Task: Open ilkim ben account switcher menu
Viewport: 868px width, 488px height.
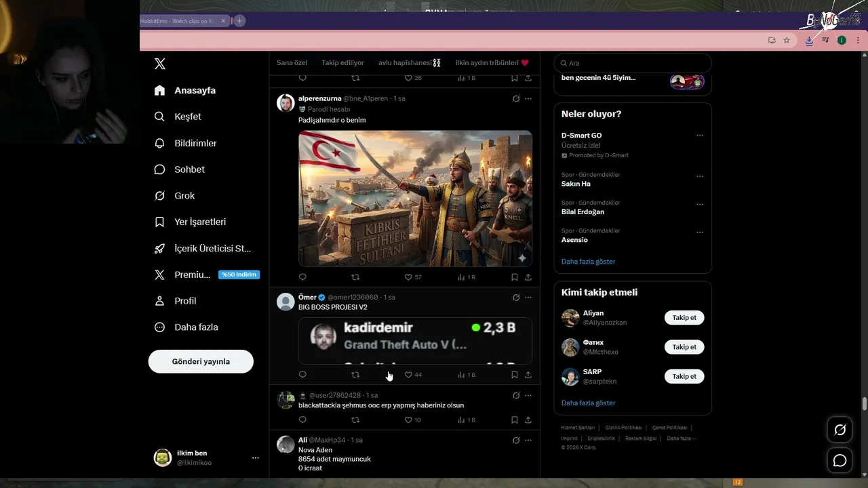Action: click(207, 457)
